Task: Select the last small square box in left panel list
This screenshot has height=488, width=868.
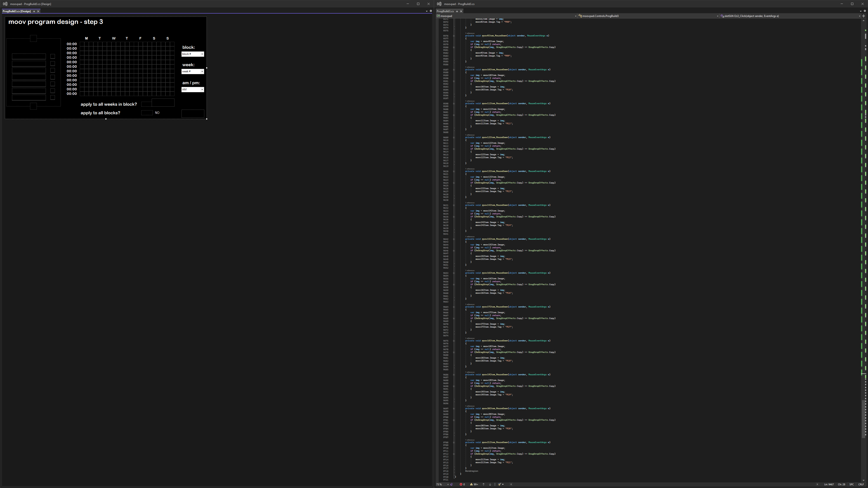Action: (53, 98)
